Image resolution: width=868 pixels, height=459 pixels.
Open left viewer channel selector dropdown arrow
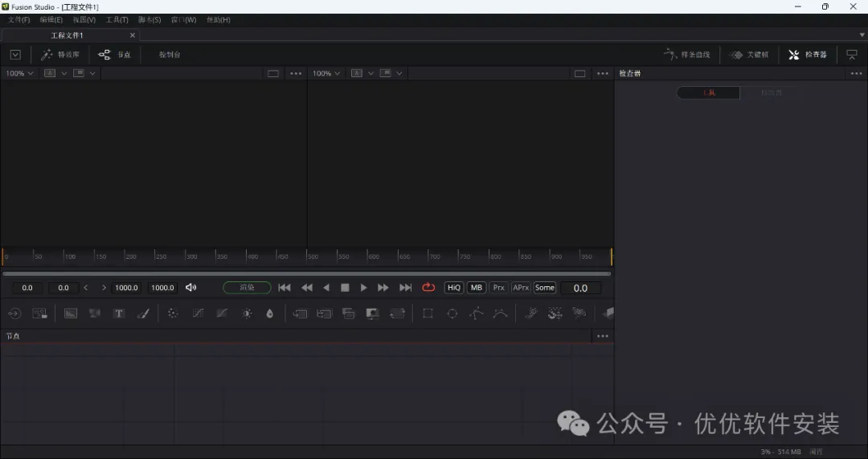[x=64, y=73]
